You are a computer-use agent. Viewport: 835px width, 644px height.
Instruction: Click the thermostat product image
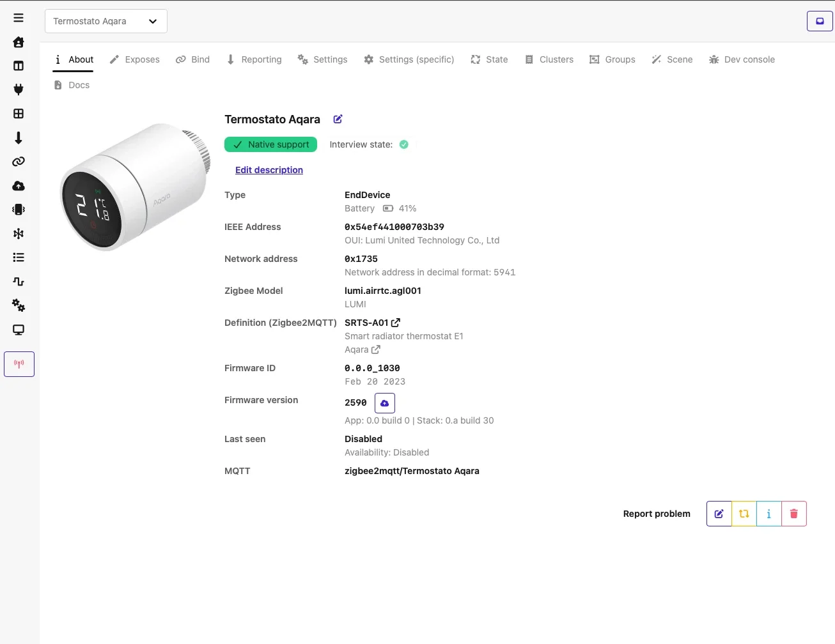(135, 187)
